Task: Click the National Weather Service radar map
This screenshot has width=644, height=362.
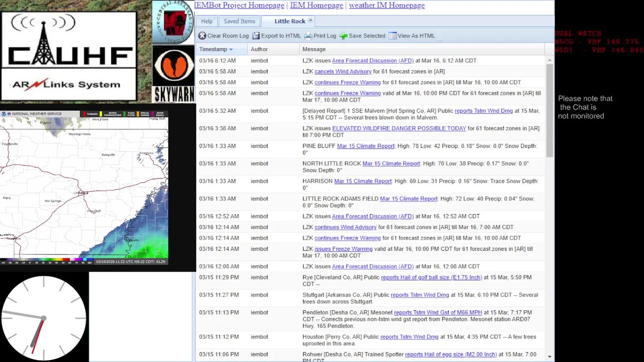Action: (84, 187)
